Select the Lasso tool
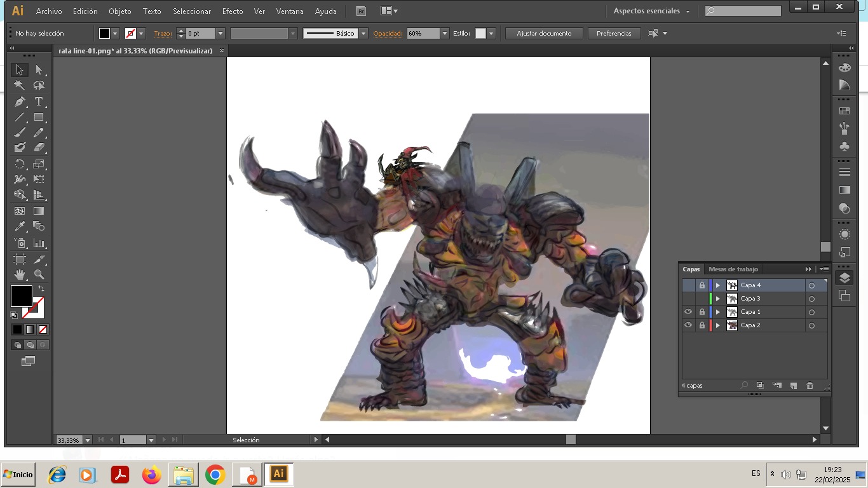Screen dimensions: 868x488 pos(39,85)
